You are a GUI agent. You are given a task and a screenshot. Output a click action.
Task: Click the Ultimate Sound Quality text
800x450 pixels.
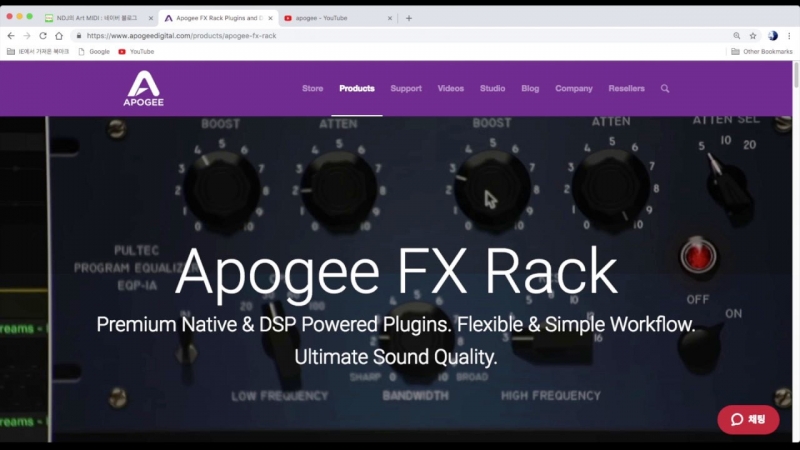pyautogui.click(x=395, y=357)
